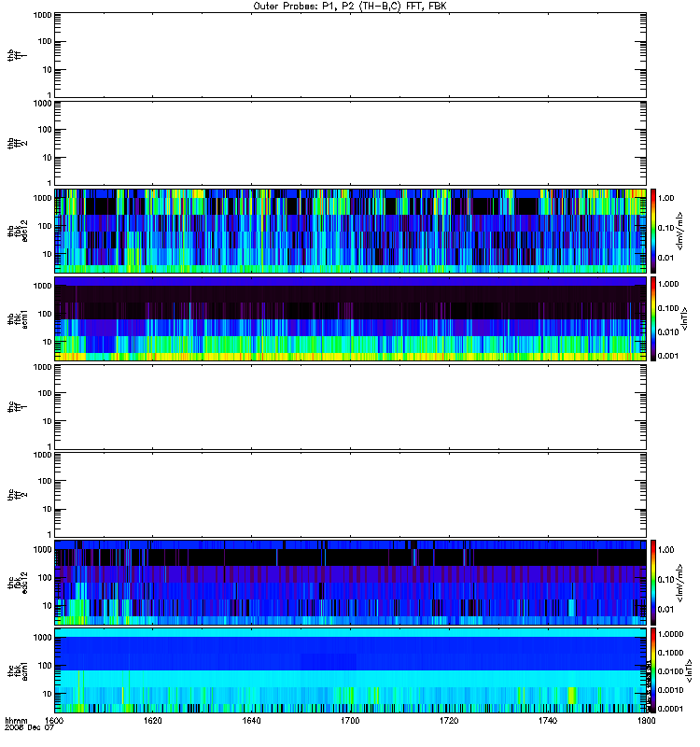
Task: Click the plot title "Outer Probes: P1, P2 (TH-B,C) FFT, FBK"
Action: (350, 7)
